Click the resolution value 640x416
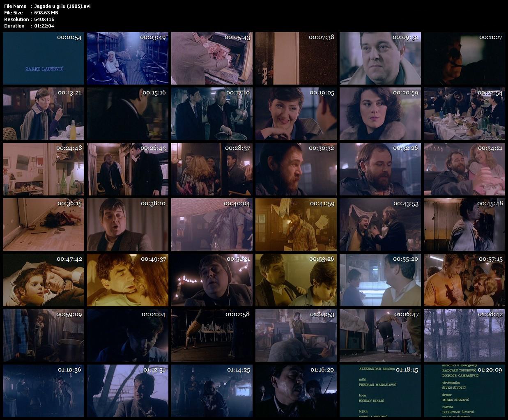 pos(44,19)
